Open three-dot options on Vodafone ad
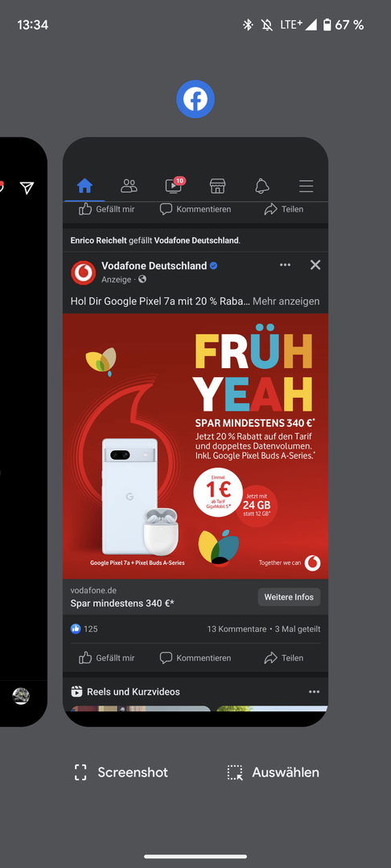This screenshot has width=391, height=868. coord(286,265)
